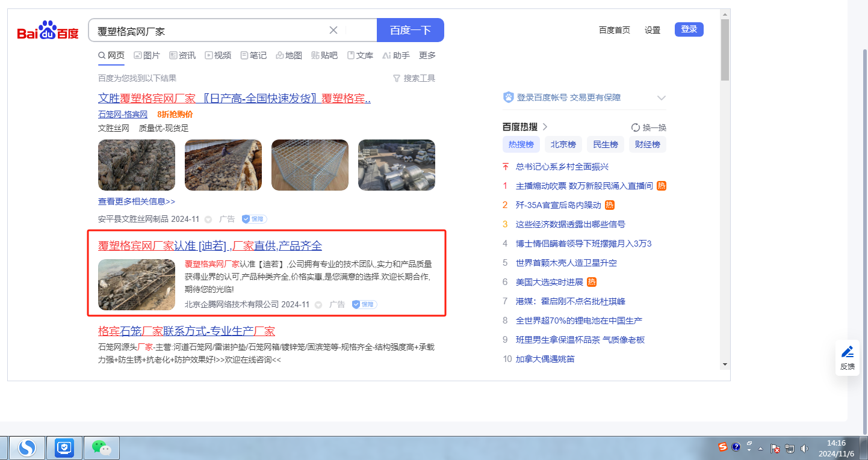Image resolution: width=868 pixels, height=460 pixels.
Task: Click the volume speaker tray icon
Action: (x=805, y=449)
